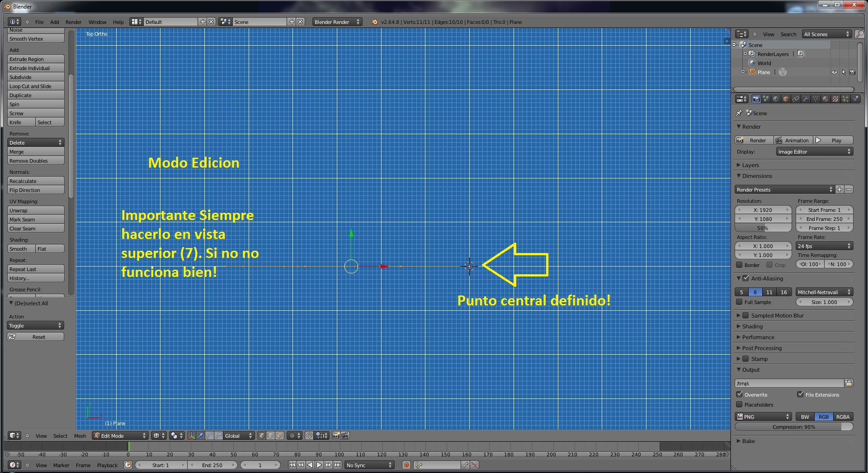Image resolution: width=868 pixels, height=473 pixels.
Task: Open the Delete dropdown in tool shelf
Action: [x=36, y=142]
